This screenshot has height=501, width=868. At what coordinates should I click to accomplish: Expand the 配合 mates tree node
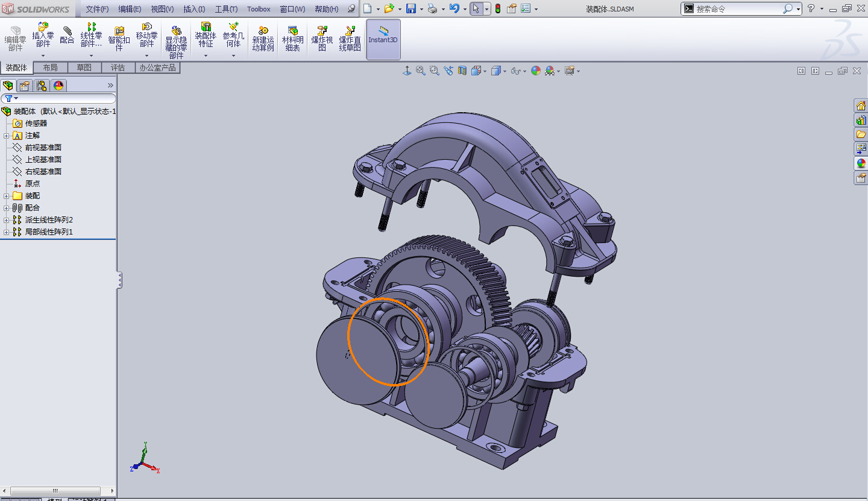pyautogui.click(x=7, y=208)
